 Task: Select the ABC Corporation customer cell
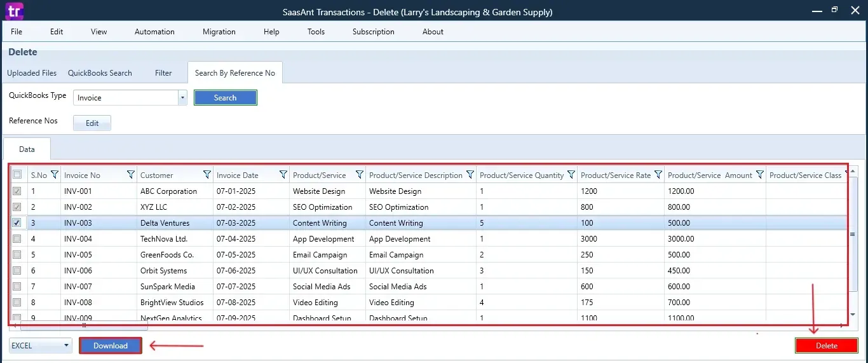point(175,191)
